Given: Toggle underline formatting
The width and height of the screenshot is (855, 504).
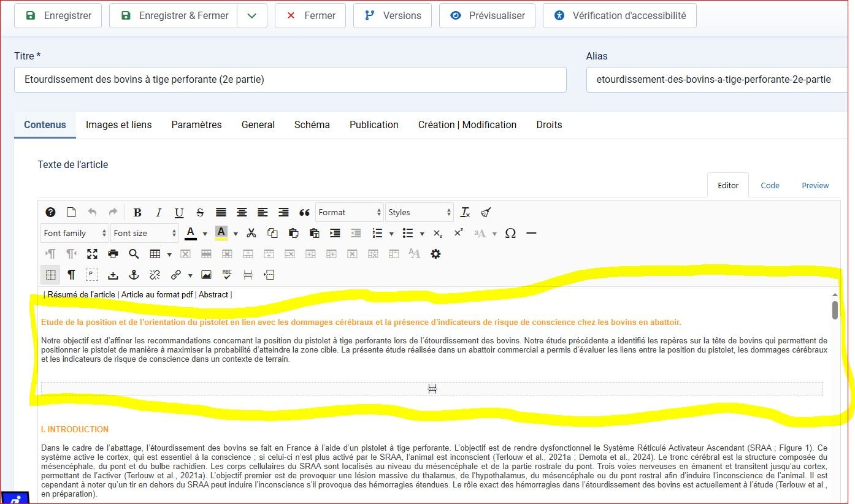Looking at the screenshot, I should click(x=179, y=213).
